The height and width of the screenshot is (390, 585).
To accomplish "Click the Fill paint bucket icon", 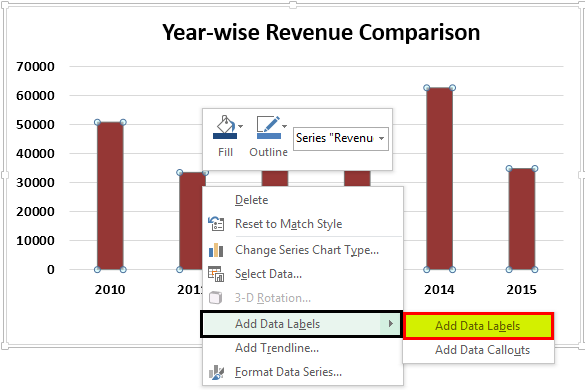I will coord(225,127).
